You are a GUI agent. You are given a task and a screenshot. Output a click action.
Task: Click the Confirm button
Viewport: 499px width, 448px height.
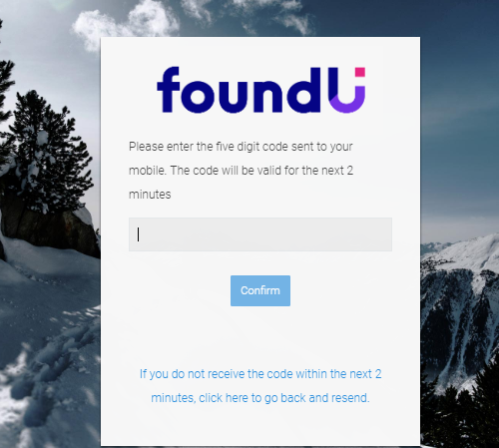pos(260,290)
